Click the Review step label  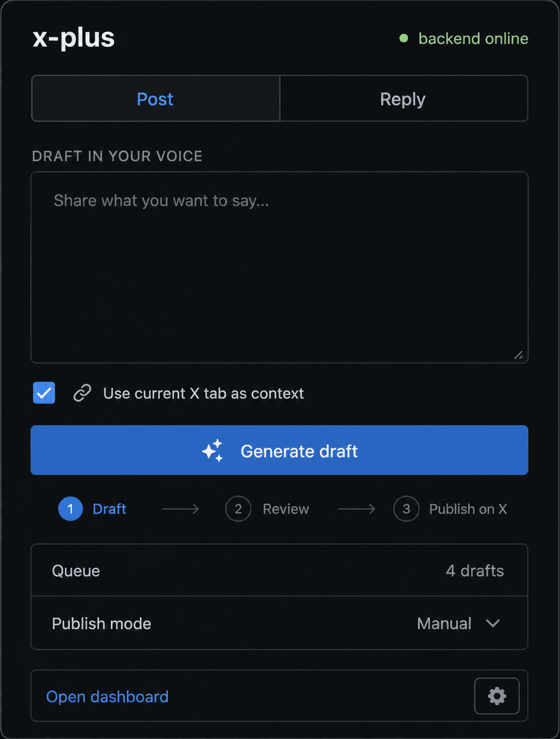(286, 509)
